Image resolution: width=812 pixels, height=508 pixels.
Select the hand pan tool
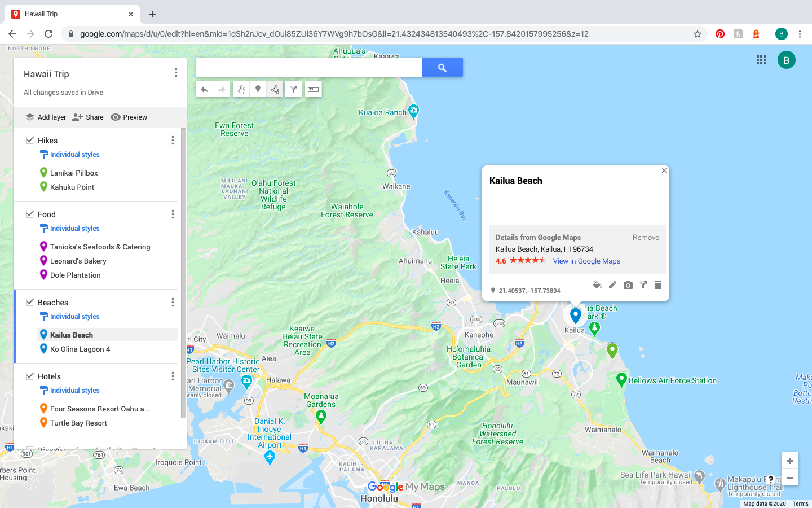(241, 89)
